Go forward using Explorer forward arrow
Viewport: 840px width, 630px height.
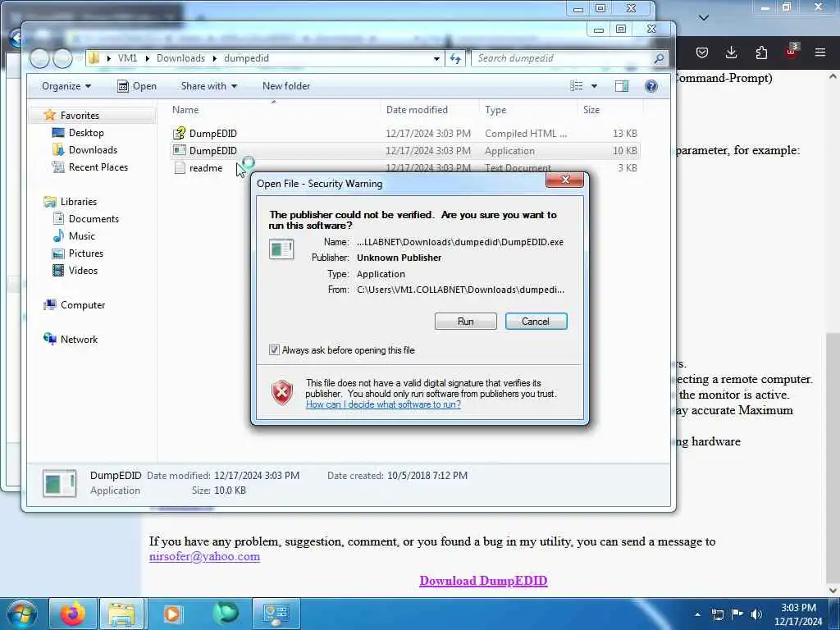(x=62, y=58)
